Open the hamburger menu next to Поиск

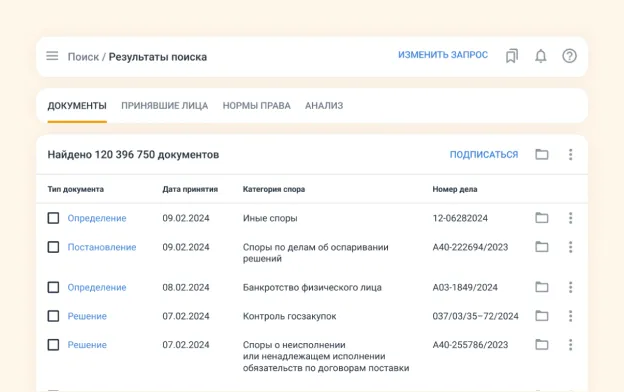pyautogui.click(x=52, y=56)
